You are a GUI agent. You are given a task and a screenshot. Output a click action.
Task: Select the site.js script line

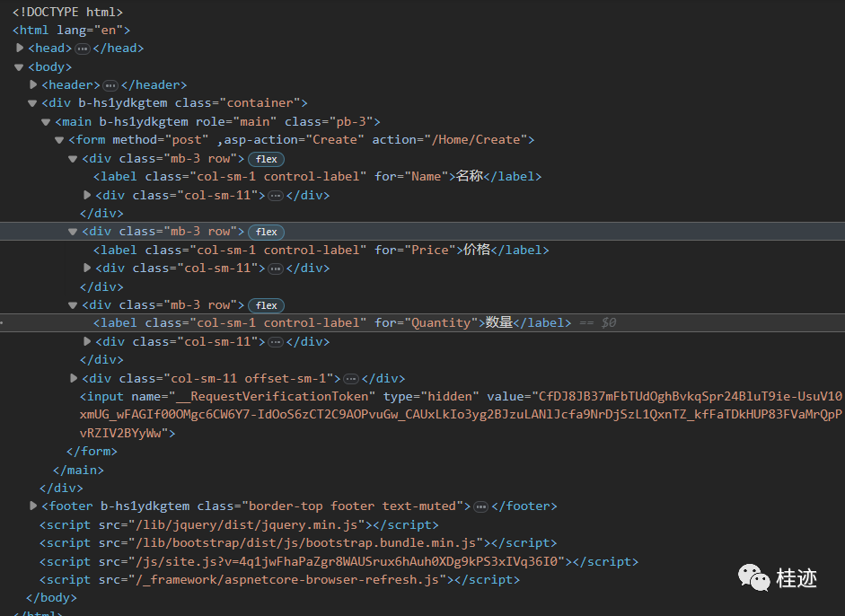(339, 561)
